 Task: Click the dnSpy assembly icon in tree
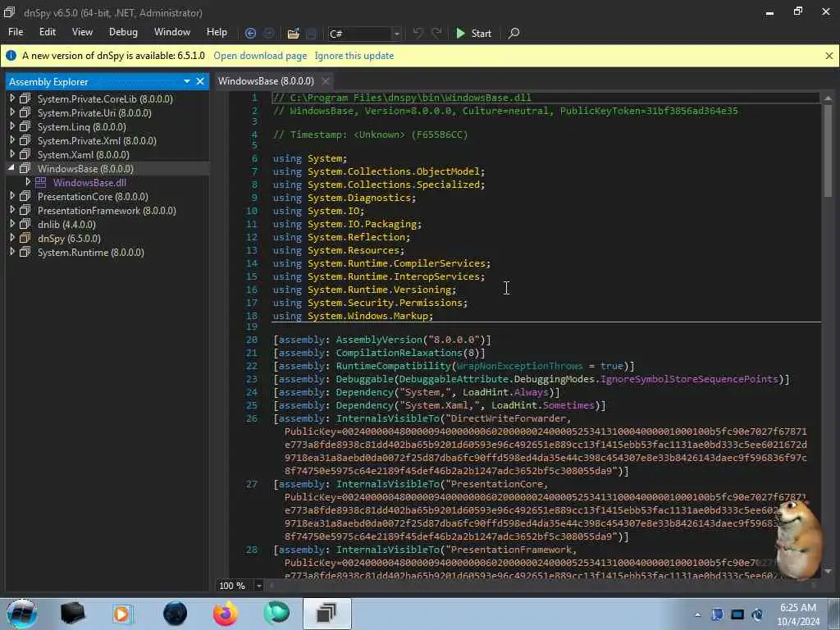pos(25,238)
